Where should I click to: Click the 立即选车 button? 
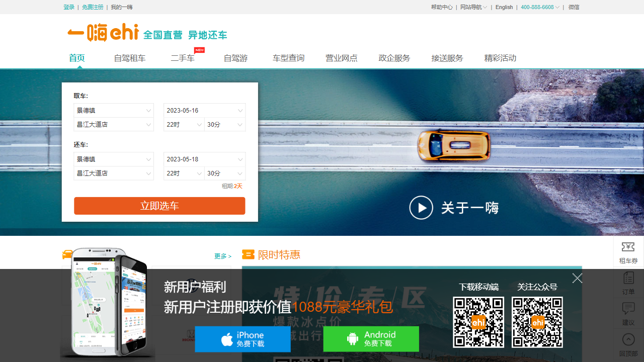point(159,206)
